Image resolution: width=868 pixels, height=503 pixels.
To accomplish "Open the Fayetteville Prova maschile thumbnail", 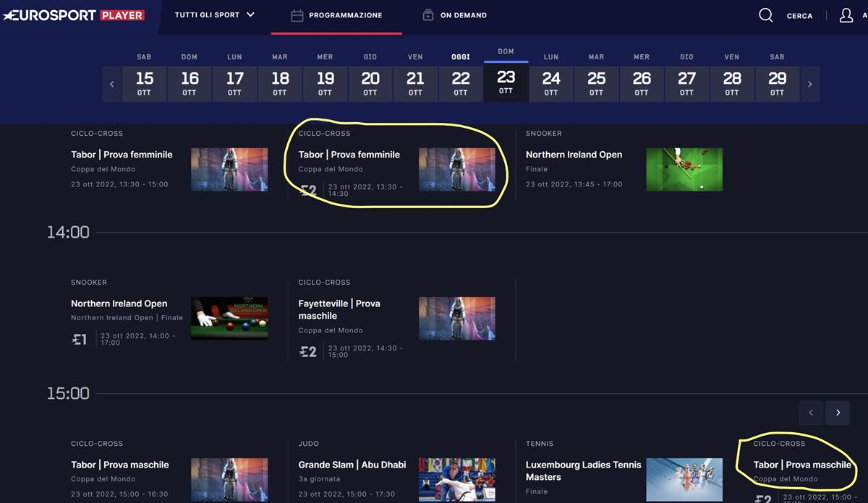I will (x=457, y=318).
